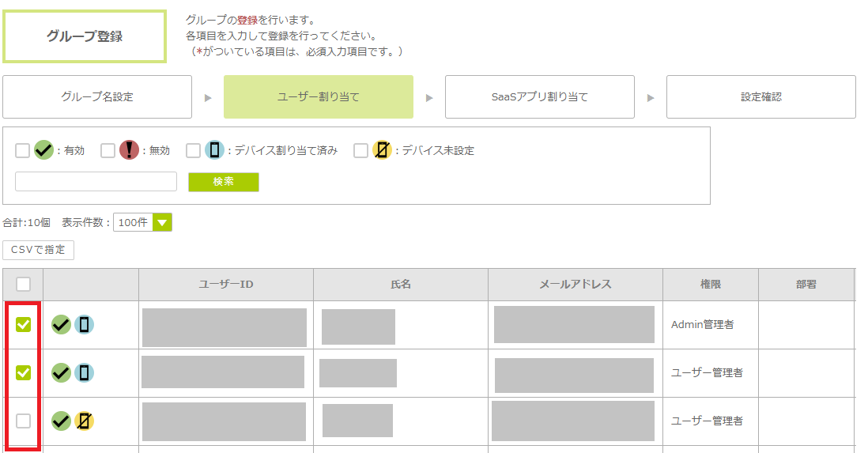Go to グループ名設定 step
Screen dimensions: 868x453
[x=97, y=97]
